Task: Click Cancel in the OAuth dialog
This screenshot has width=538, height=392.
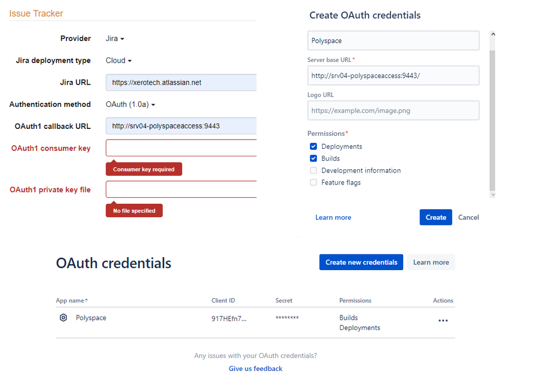Action: pos(468,217)
